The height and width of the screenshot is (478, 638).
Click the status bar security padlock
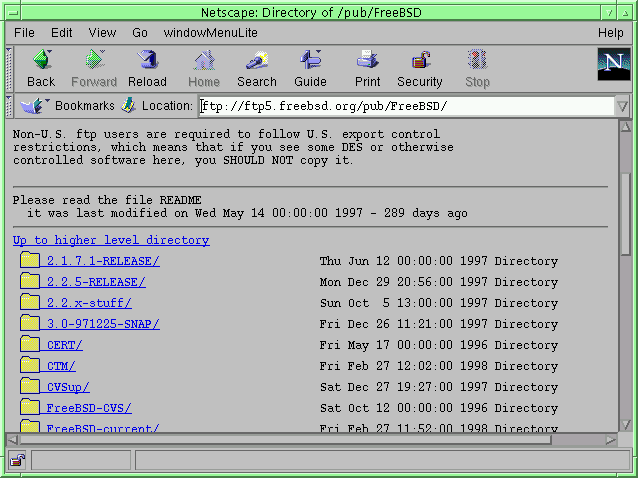(x=17, y=460)
